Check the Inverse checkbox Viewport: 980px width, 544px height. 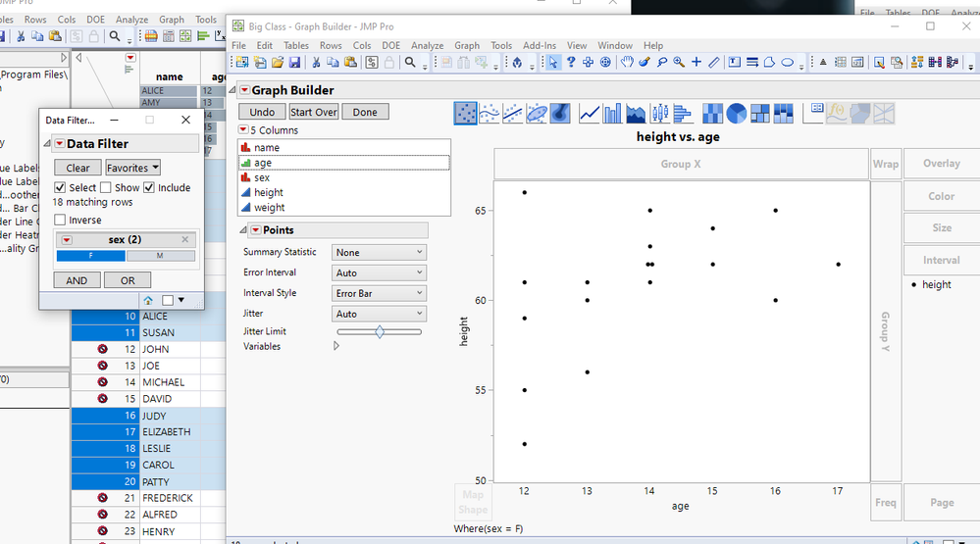60,220
